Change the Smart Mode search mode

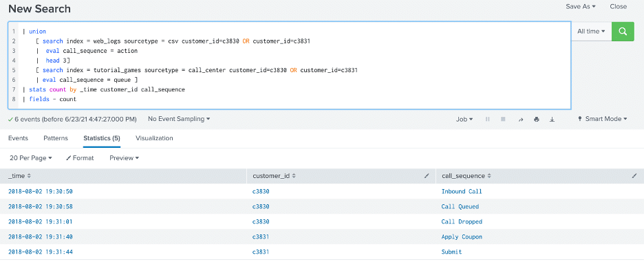603,119
